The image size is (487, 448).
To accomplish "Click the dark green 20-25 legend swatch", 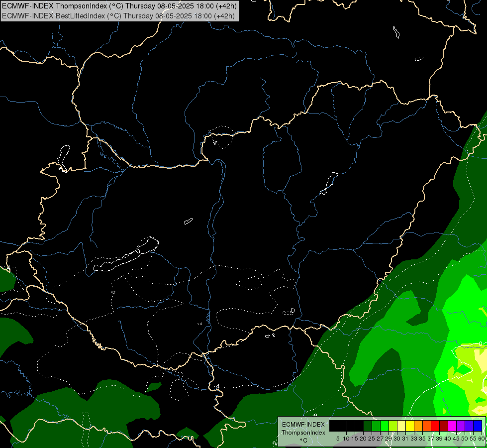I will tap(368, 426).
